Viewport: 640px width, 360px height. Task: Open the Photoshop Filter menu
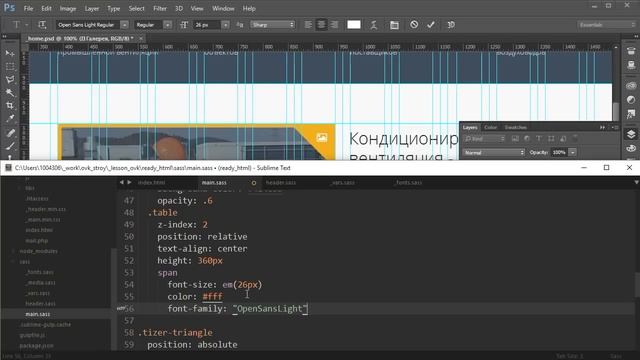(x=160, y=8)
